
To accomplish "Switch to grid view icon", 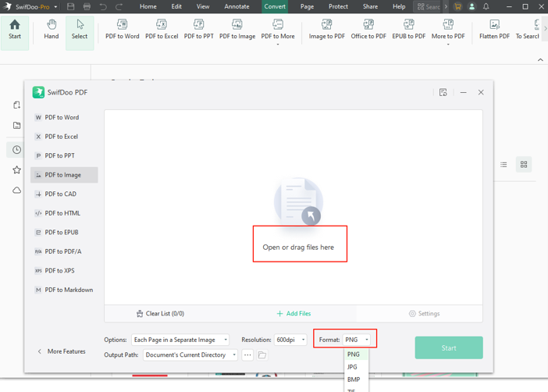I will [524, 165].
